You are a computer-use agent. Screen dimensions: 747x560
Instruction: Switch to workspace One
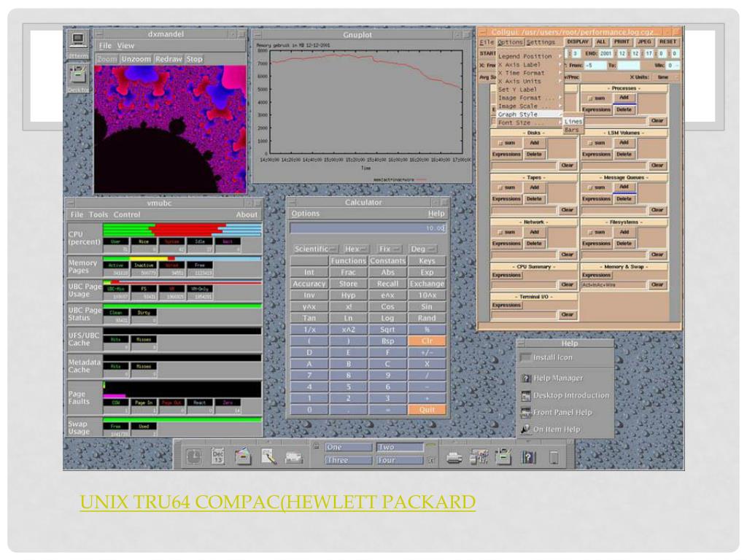348,447
